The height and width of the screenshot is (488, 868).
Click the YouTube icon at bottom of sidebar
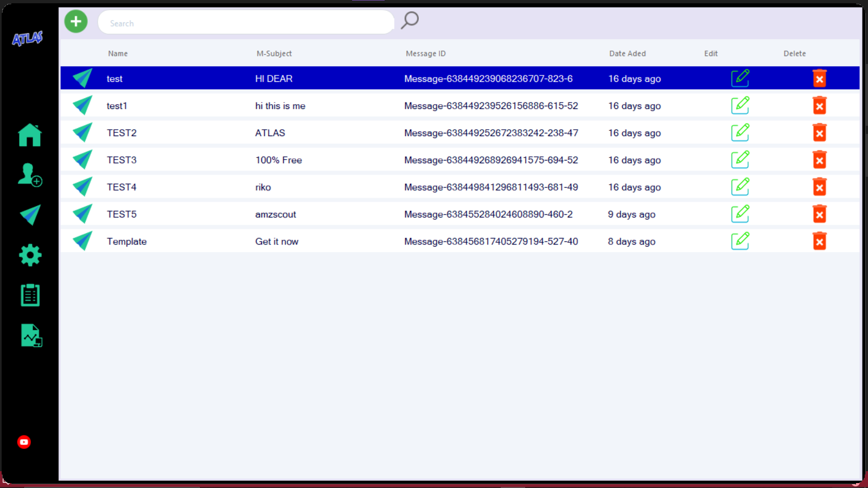coord(24,442)
